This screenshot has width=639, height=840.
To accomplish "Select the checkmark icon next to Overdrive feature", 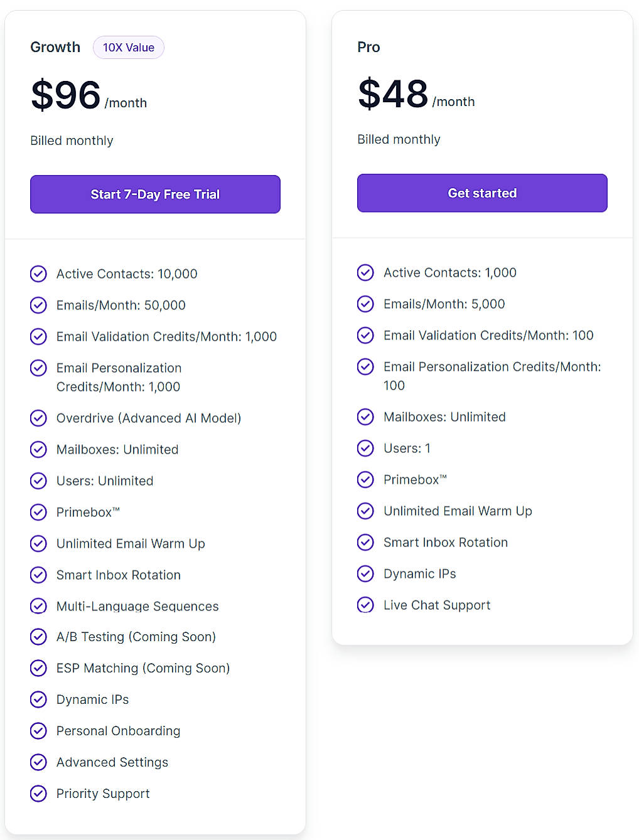I will (x=38, y=418).
